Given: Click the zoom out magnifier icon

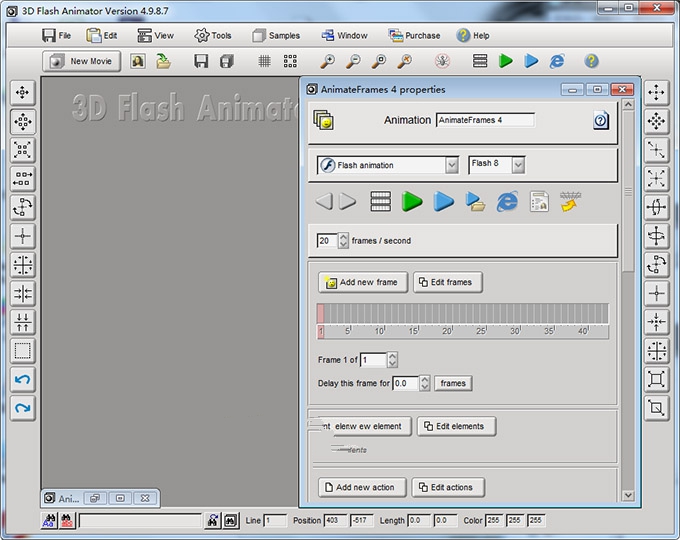Looking at the screenshot, I should click(353, 61).
